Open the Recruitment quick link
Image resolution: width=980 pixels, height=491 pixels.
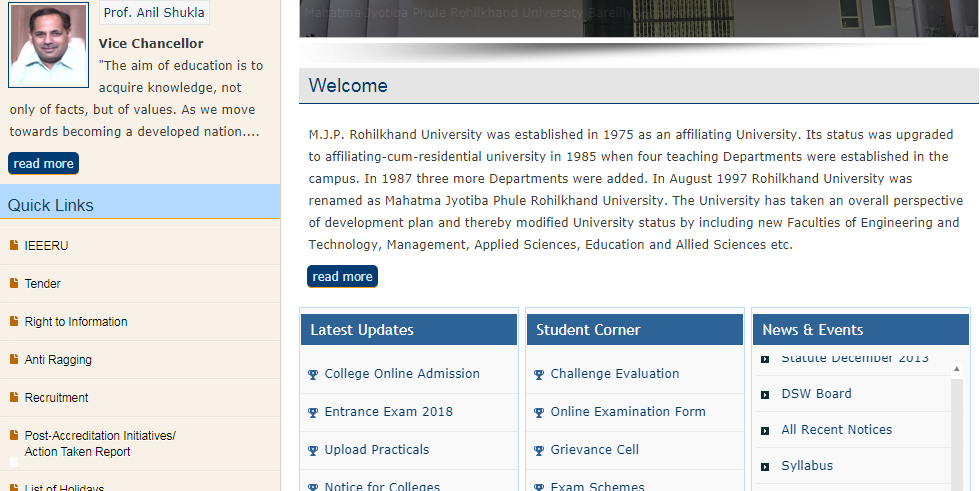click(56, 398)
